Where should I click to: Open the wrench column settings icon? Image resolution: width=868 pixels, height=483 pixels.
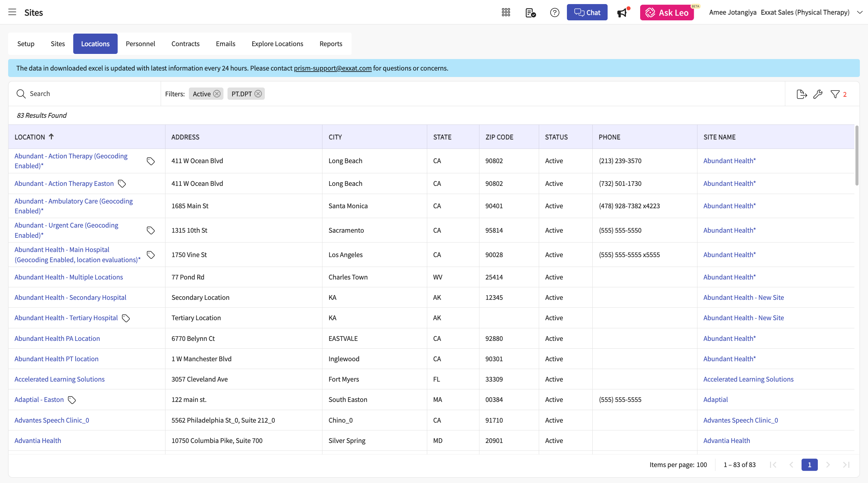pyautogui.click(x=818, y=94)
